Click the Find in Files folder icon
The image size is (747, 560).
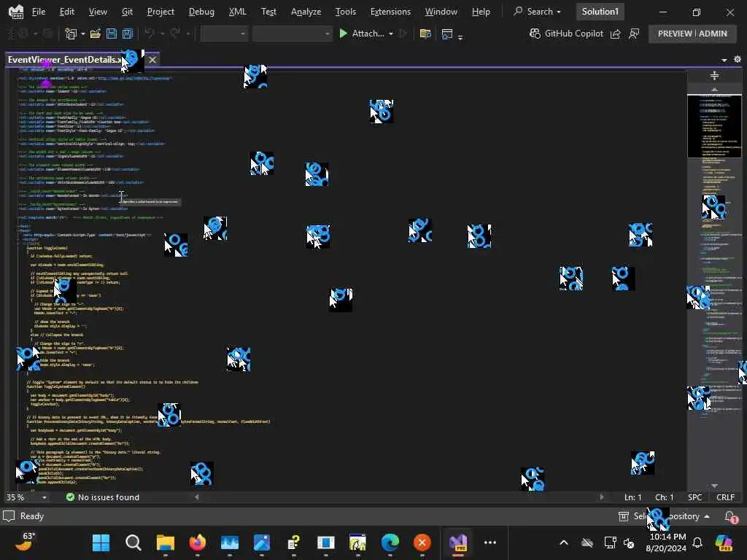425,34
